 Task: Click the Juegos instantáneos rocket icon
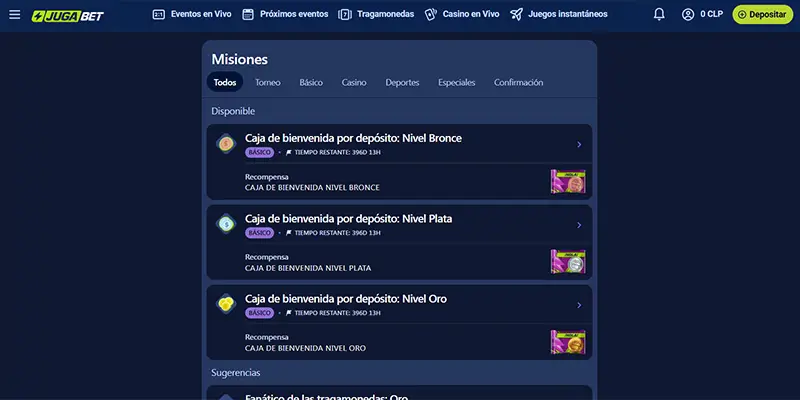pyautogui.click(x=516, y=14)
